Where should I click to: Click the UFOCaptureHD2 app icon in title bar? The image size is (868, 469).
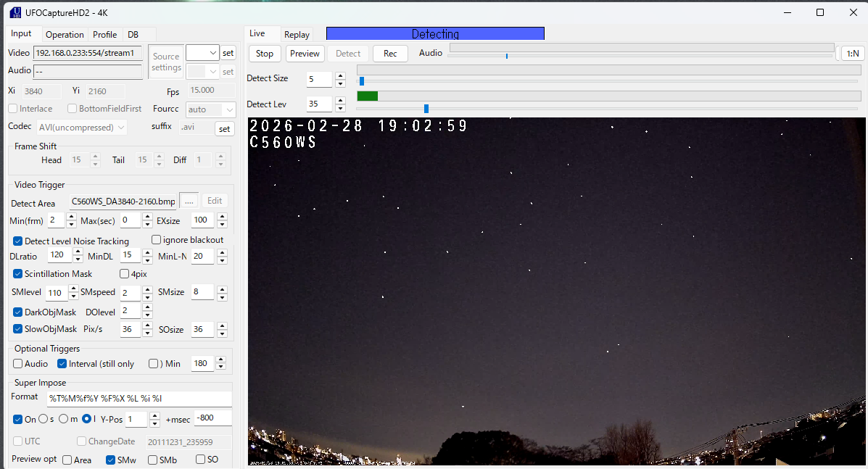[15, 12]
